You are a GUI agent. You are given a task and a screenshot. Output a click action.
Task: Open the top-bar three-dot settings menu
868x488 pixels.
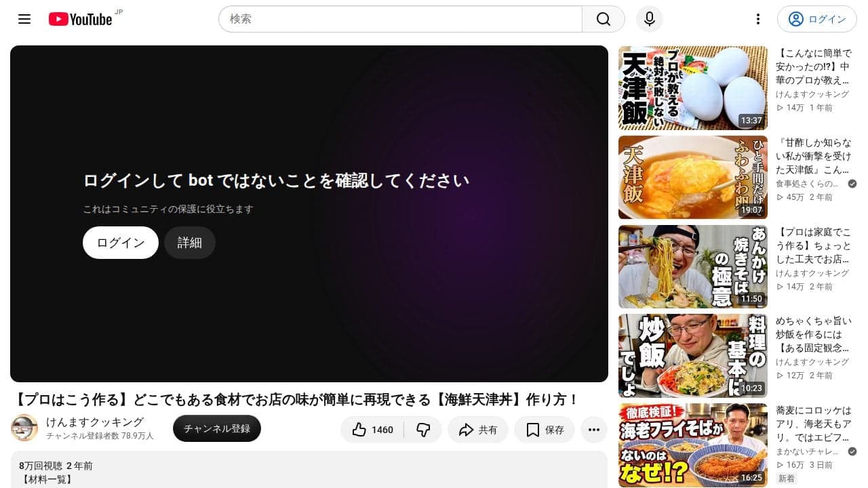tap(758, 19)
